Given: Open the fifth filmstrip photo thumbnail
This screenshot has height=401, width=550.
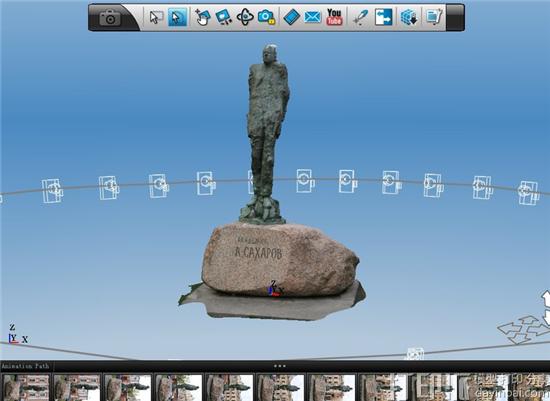Looking at the screenshot, I should [x=229, y=387].
